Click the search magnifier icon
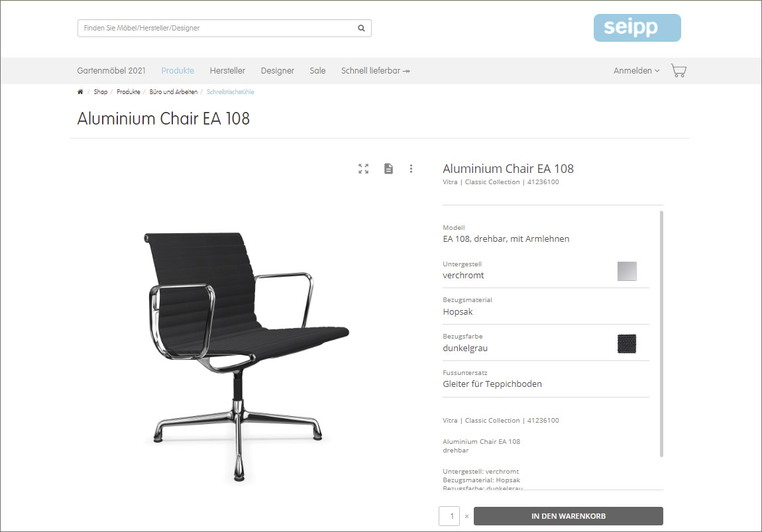 tap(361, 28)
